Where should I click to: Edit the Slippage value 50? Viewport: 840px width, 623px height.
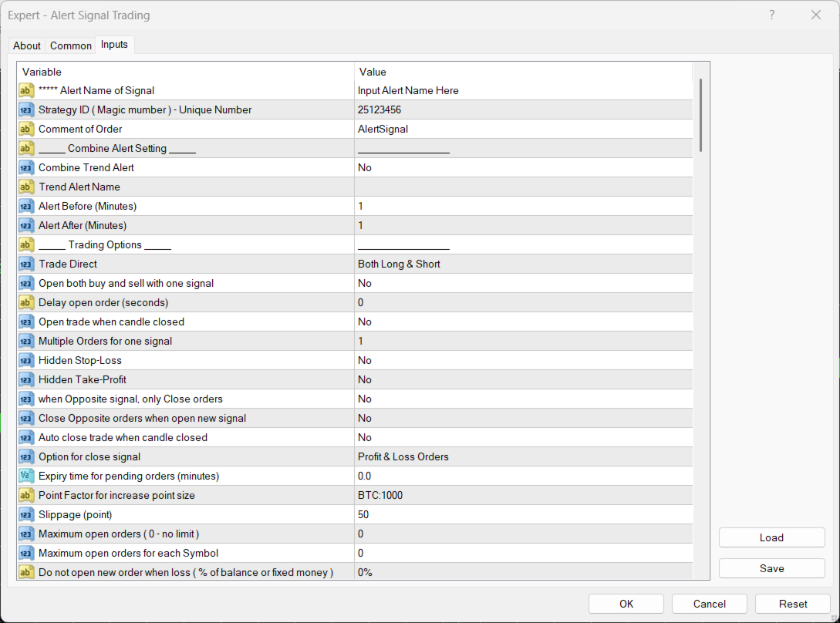click(524, 515)
